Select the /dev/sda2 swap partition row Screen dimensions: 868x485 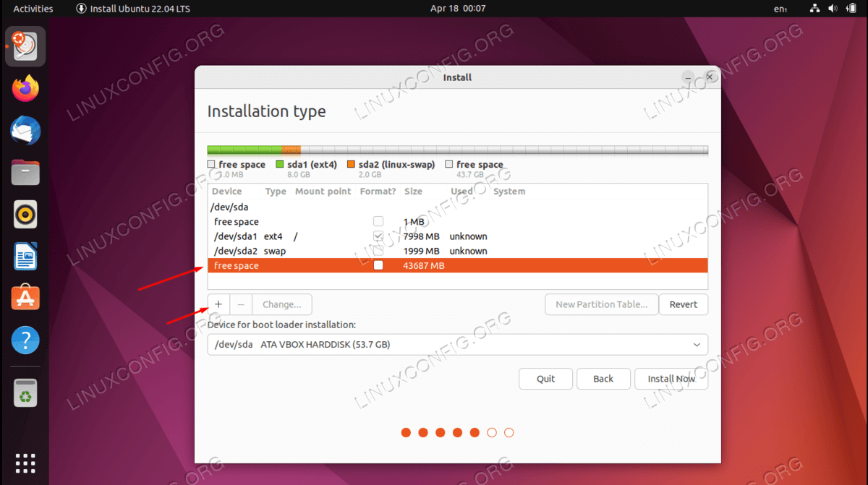(458, 251)
